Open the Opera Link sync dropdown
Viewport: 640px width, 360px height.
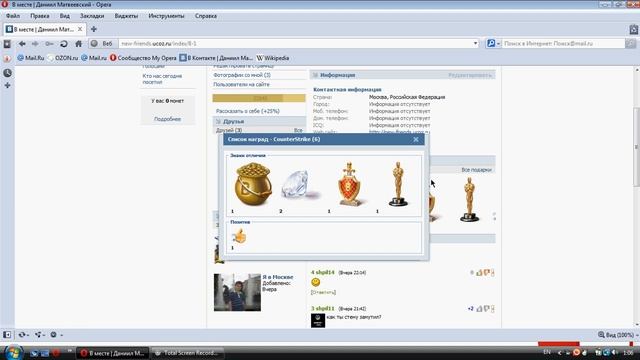coord(23,335)
